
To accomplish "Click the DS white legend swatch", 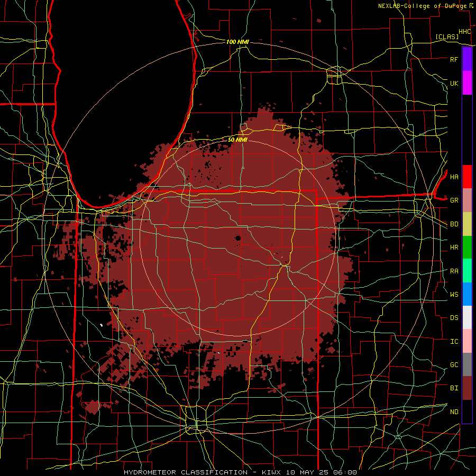I will [467, 317].
